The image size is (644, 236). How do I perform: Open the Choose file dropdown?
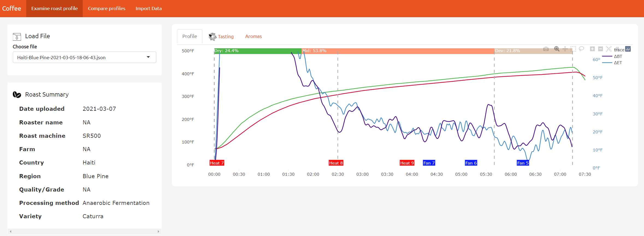(84, 57)
